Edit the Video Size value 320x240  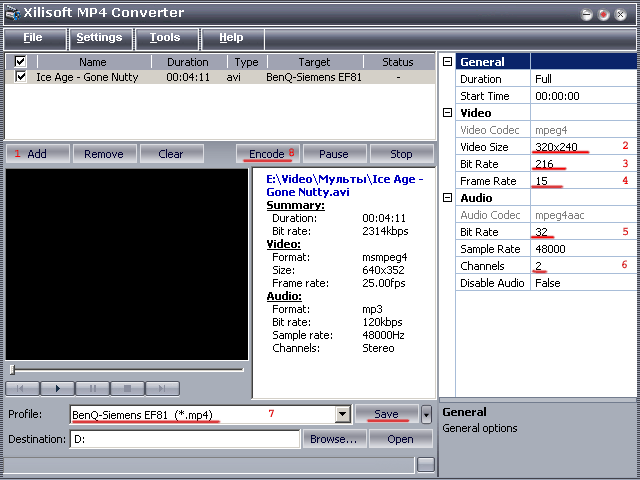tap(584, 147)
